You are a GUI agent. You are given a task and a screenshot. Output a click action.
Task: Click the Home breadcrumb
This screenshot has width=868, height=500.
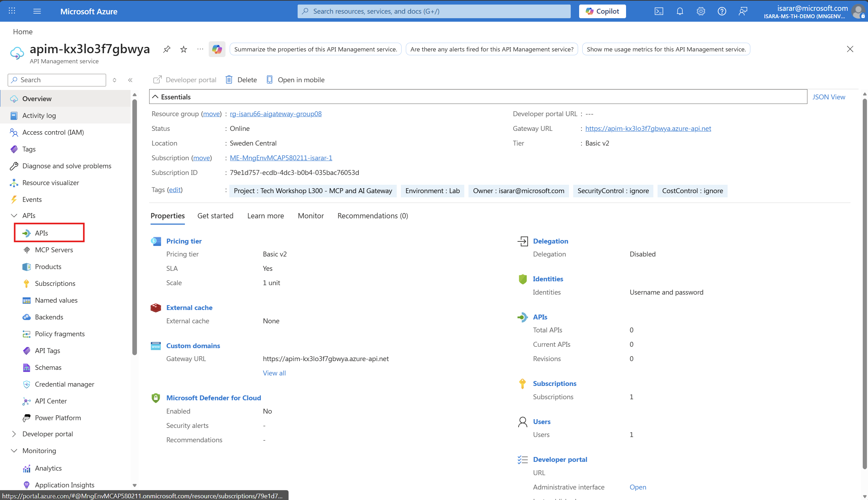tap(23, 31)
